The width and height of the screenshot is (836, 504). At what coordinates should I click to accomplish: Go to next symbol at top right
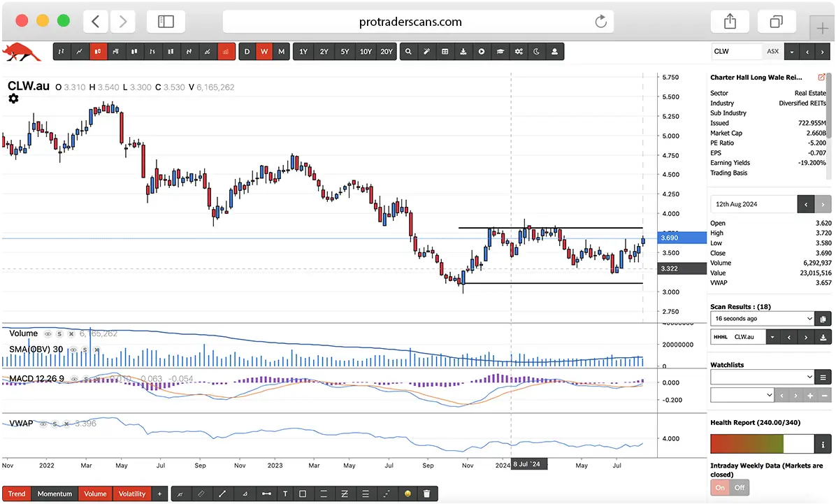click(823, 52)
